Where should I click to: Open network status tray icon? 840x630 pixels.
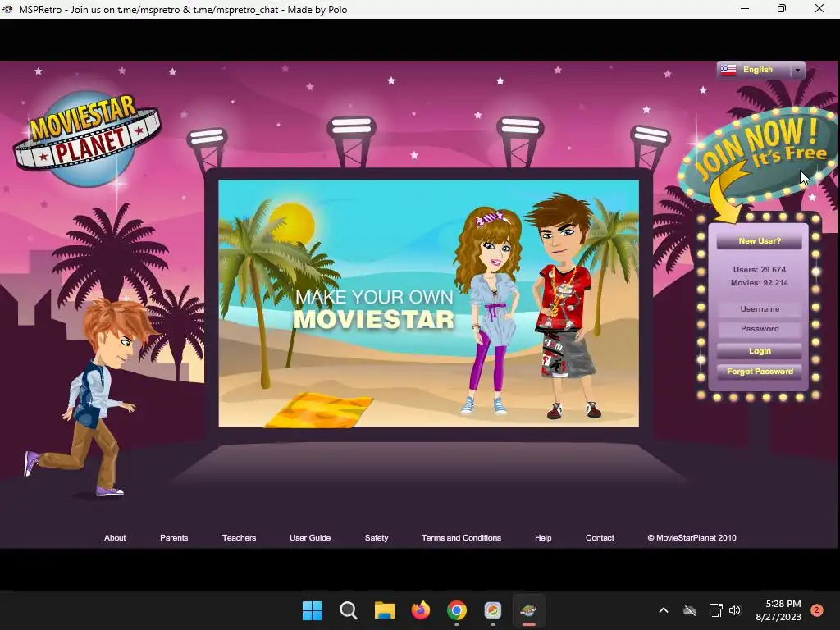pyautogui.click(x=715, y=610)
